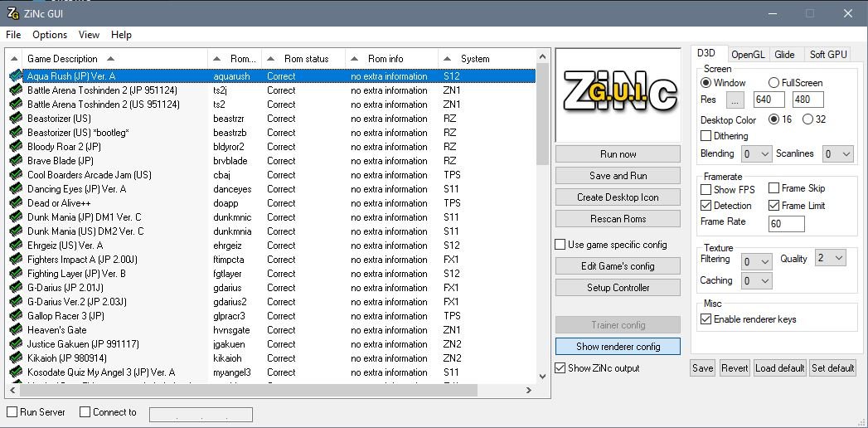Screen dimensions: 868x428
Task: Click the ROM chip icon beside Aqua Rush
Action: click(16, 75)
